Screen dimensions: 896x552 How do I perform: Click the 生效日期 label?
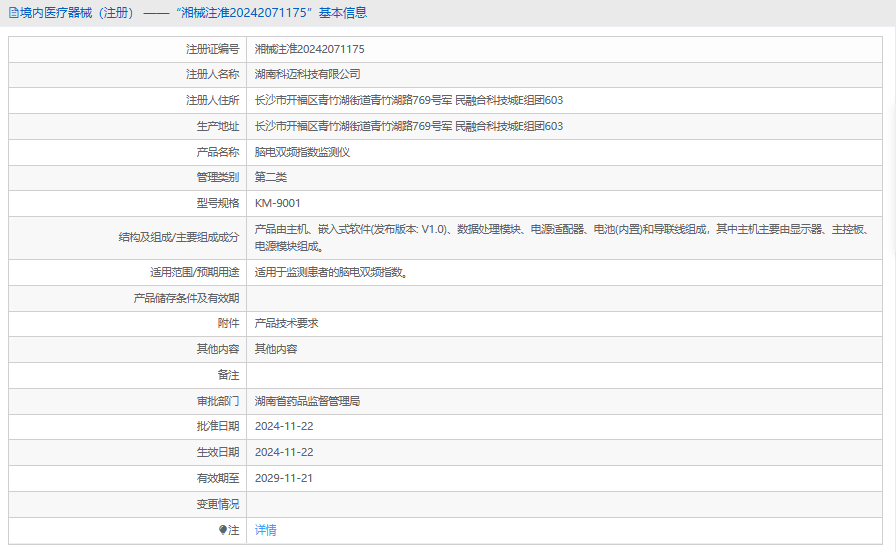pyautogui.click(x=218, y=452)
